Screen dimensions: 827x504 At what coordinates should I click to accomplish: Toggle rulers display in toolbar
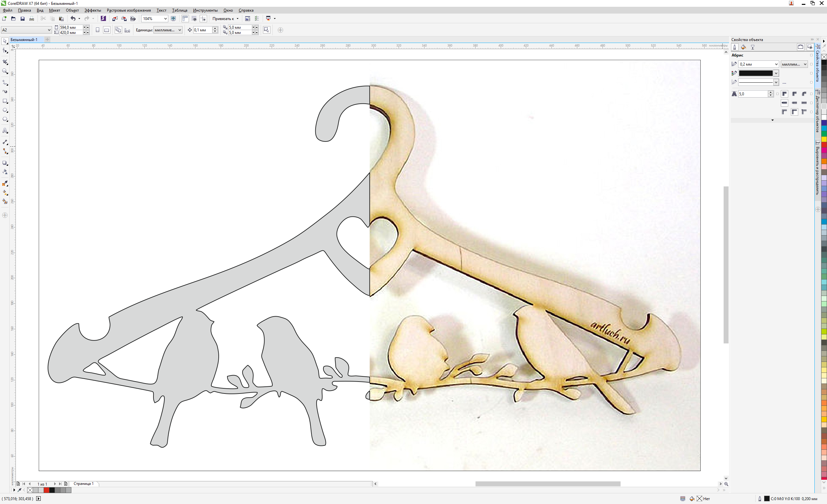pos(185,19)
